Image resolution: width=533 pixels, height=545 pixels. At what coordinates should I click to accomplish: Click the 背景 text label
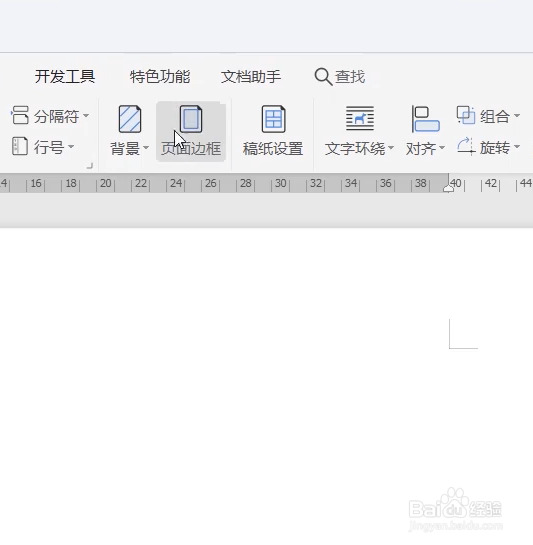[125, 148]
